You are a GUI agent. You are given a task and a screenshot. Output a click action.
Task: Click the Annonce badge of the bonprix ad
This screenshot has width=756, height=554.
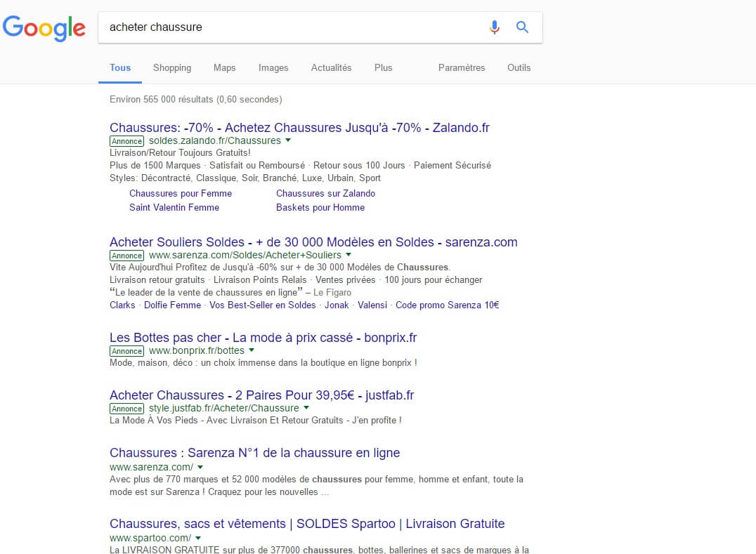pos(126,351)
